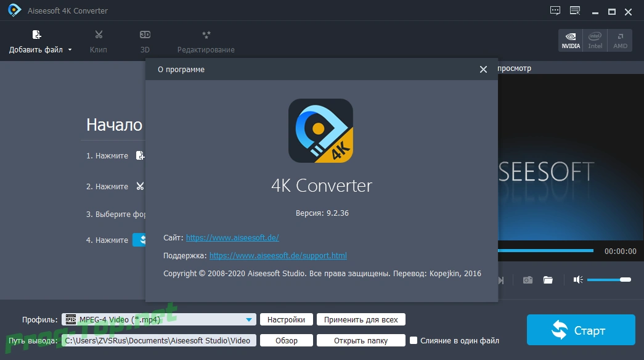Toggle Intel hardware acceleration
The image size is (644, 360).
(595, 40)
